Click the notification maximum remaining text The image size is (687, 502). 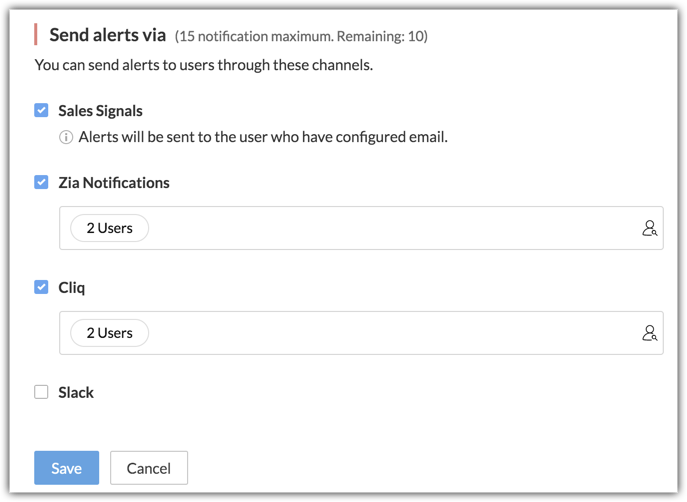pyautogui.click(x=301, y=36)
